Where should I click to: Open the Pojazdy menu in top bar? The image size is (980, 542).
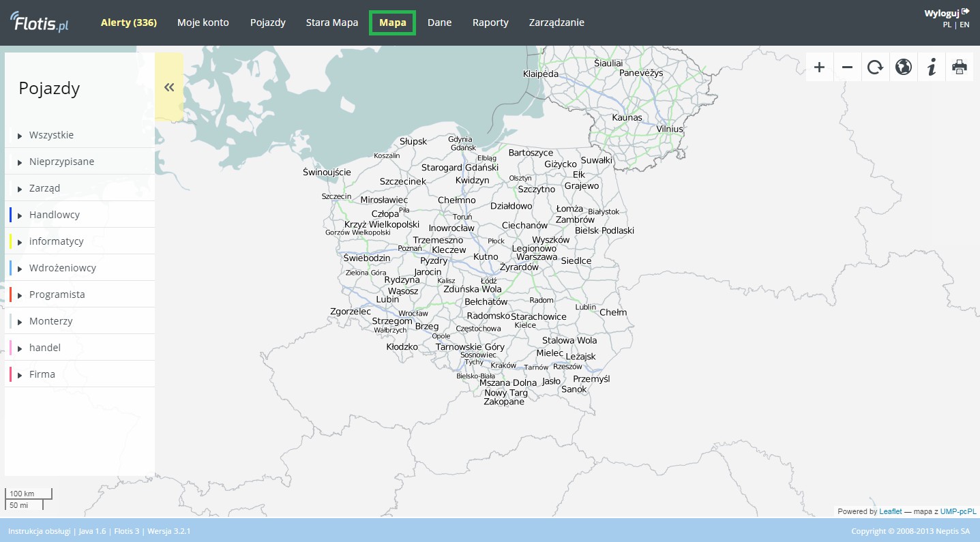(267, 22)
